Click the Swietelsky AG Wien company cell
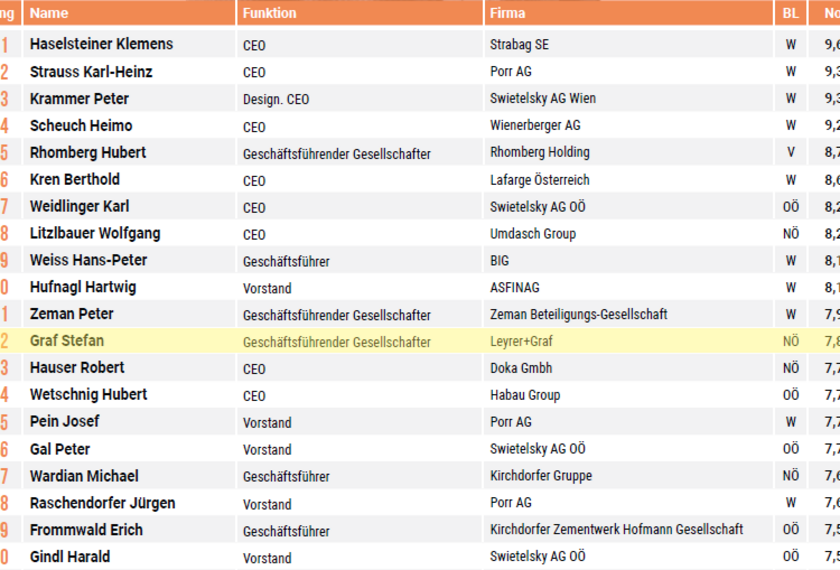The image size is (840, 570). pos(628,99)
